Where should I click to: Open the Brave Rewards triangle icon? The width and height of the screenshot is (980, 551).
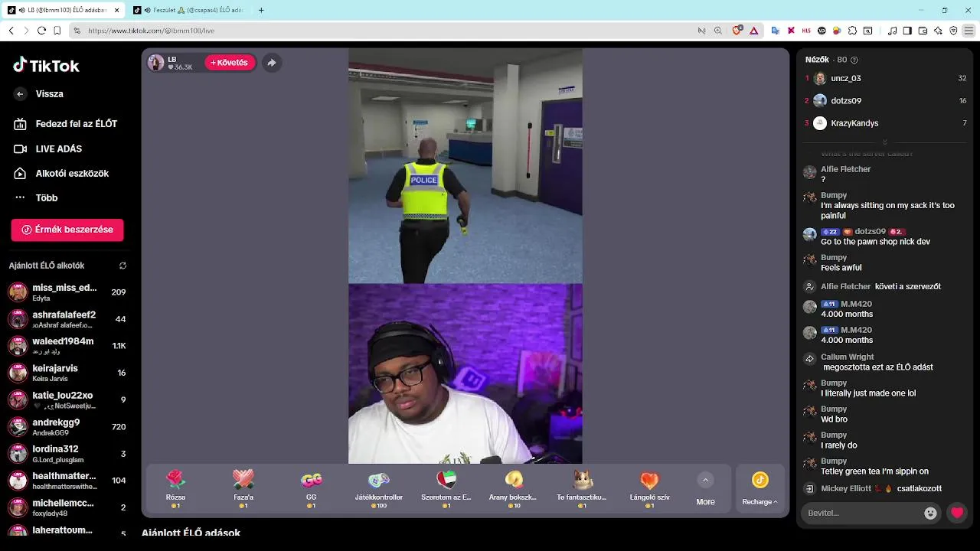753,31
